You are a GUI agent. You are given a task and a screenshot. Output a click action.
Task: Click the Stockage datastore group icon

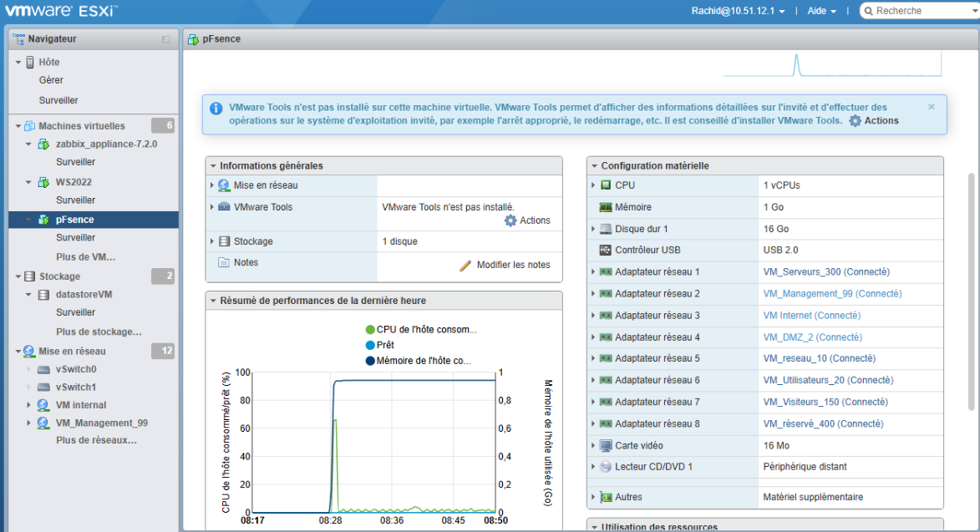click(x=29, y=276)
